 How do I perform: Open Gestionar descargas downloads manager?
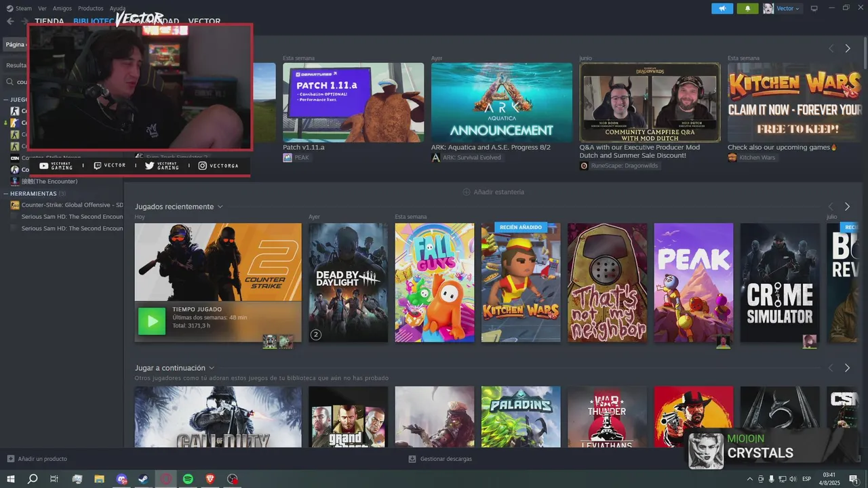point(440,459)
